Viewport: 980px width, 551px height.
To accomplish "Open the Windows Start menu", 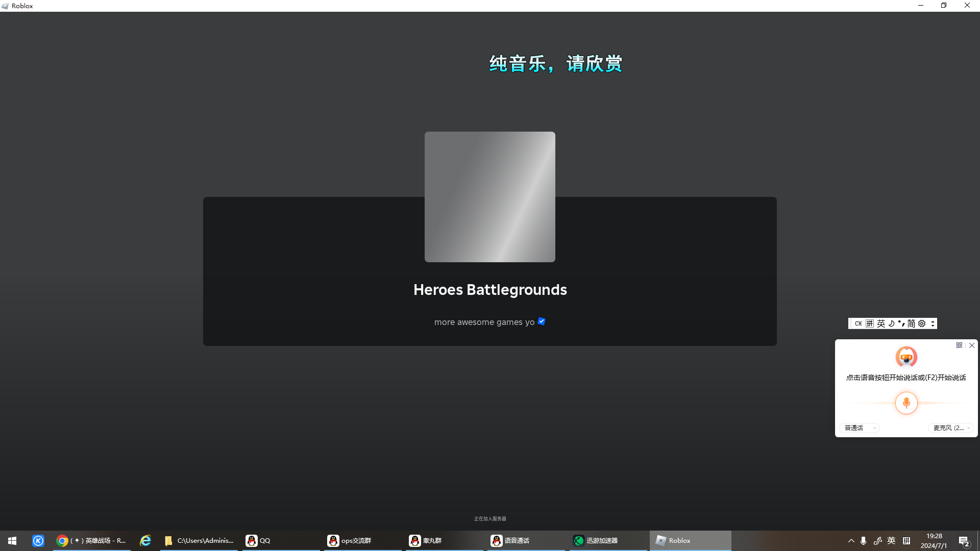I will click(x=12, y=541).
